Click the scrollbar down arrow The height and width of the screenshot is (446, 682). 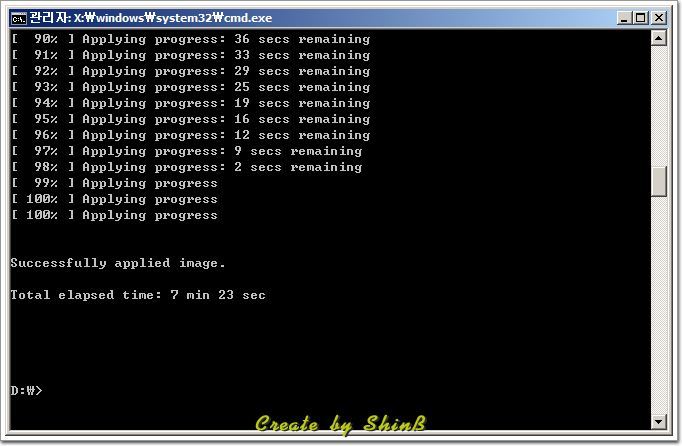659,421
